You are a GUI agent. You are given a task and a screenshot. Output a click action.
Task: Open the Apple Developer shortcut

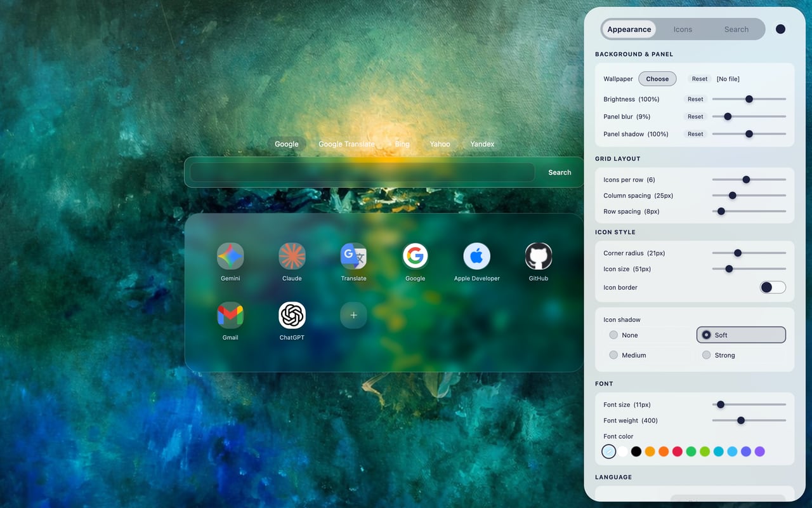pyautogui.click(x=476, y=257)
